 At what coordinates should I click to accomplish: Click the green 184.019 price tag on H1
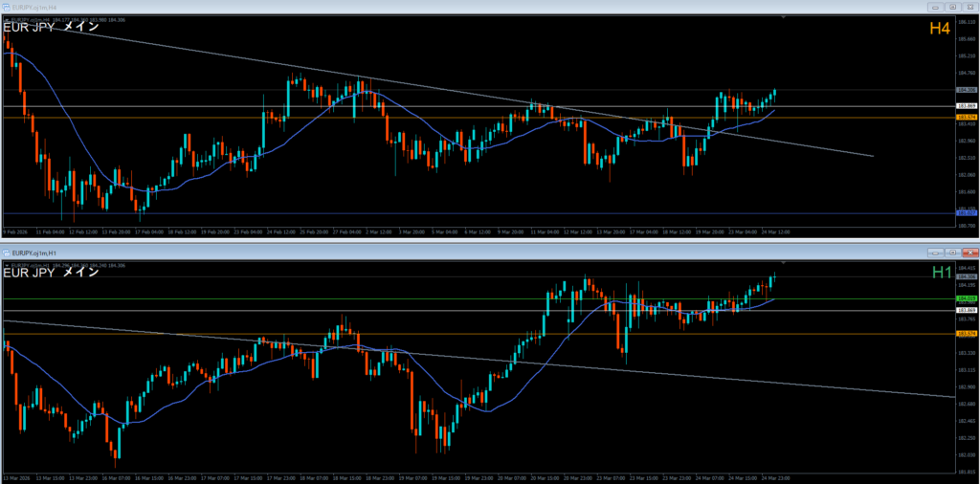(966, 298)
